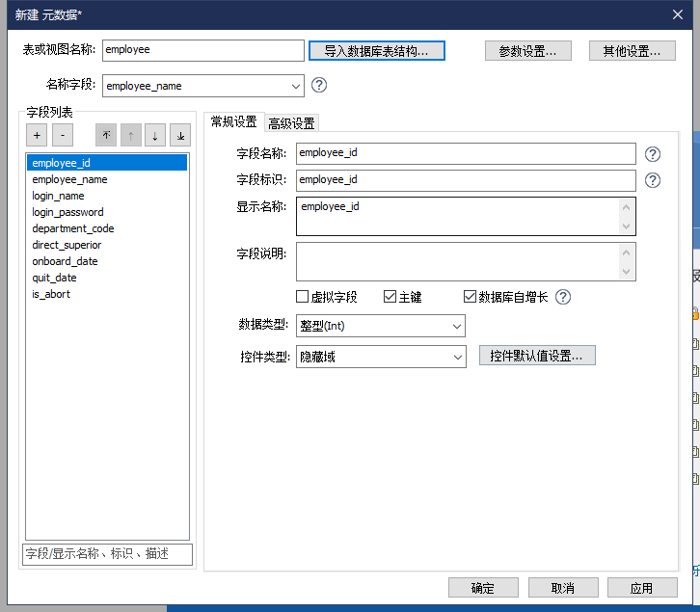The image size is (700, 612).
Task: Open the 名称字段 combo box
Action: (x=202, y=85)
